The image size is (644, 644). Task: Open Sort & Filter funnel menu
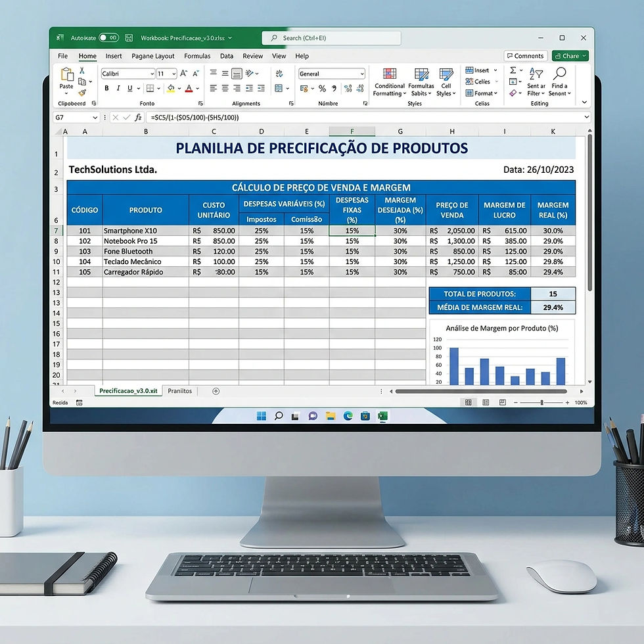[x=536, y=82]
